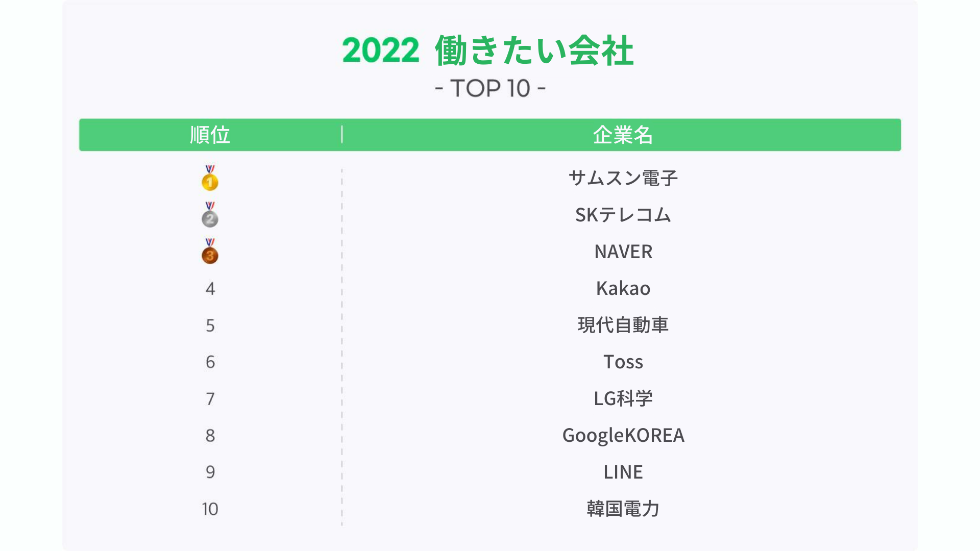Click the gold first-place medal icon

[210, 178]
